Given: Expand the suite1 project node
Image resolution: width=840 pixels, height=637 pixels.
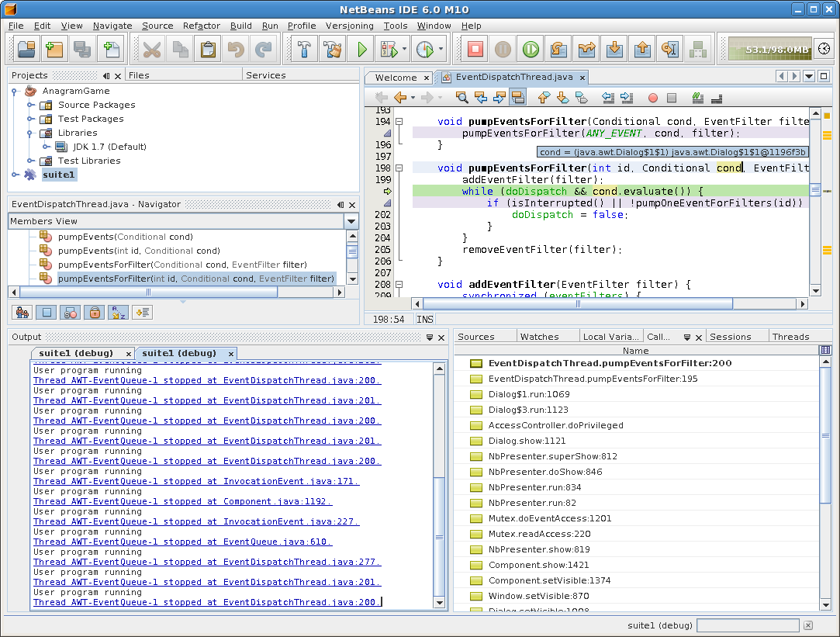Looking at the screenshot, I should click(15, 175).
